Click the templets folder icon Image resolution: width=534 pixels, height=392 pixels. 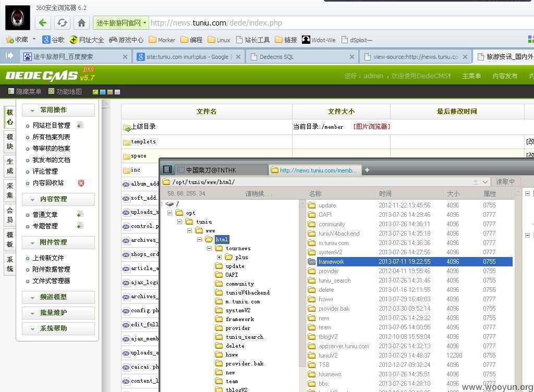[126, 142]
